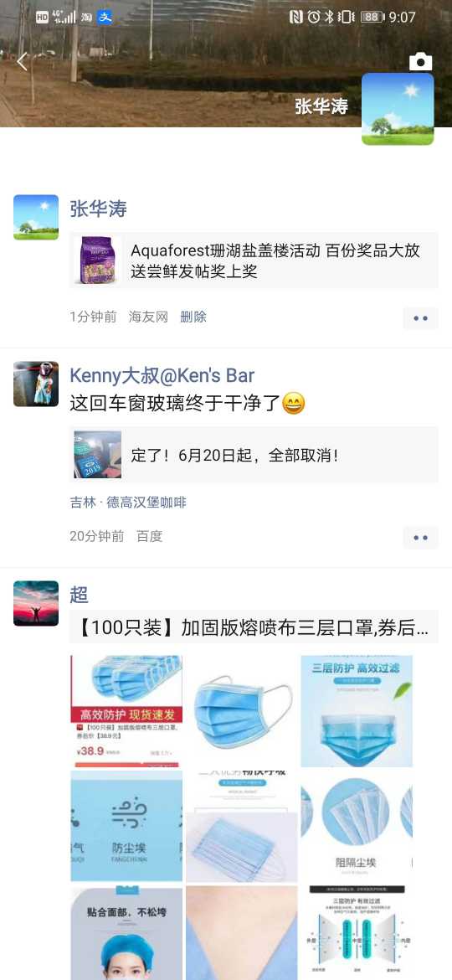Screen dimensions: 452x980
Task: Expand the truncated 【100只装】 mask post text
Action: click(254, 628)
